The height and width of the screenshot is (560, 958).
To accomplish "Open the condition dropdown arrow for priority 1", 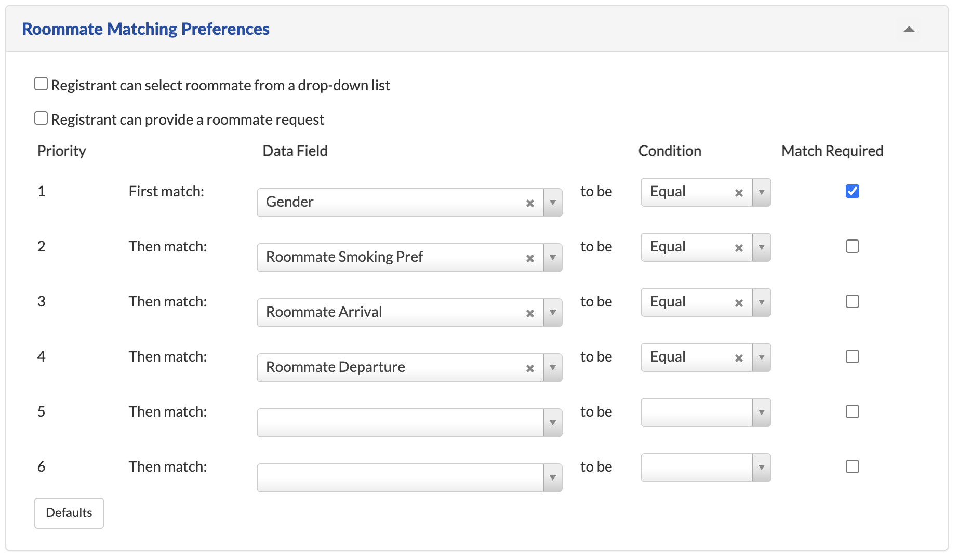I will (x=762, y=192).
